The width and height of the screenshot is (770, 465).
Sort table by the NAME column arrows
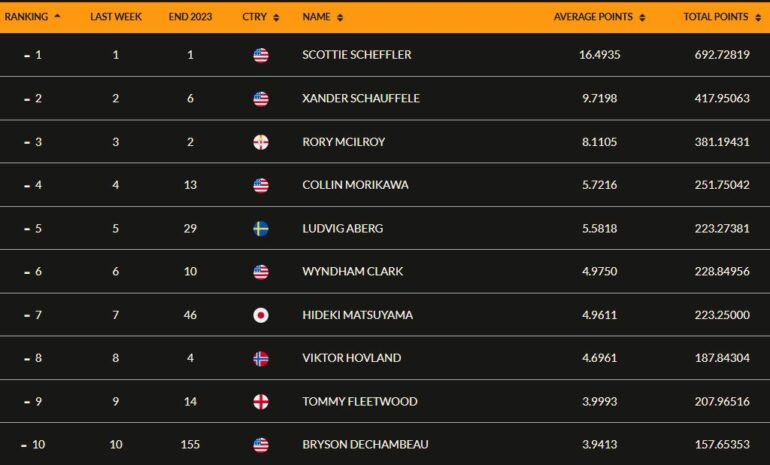(340, 18)
